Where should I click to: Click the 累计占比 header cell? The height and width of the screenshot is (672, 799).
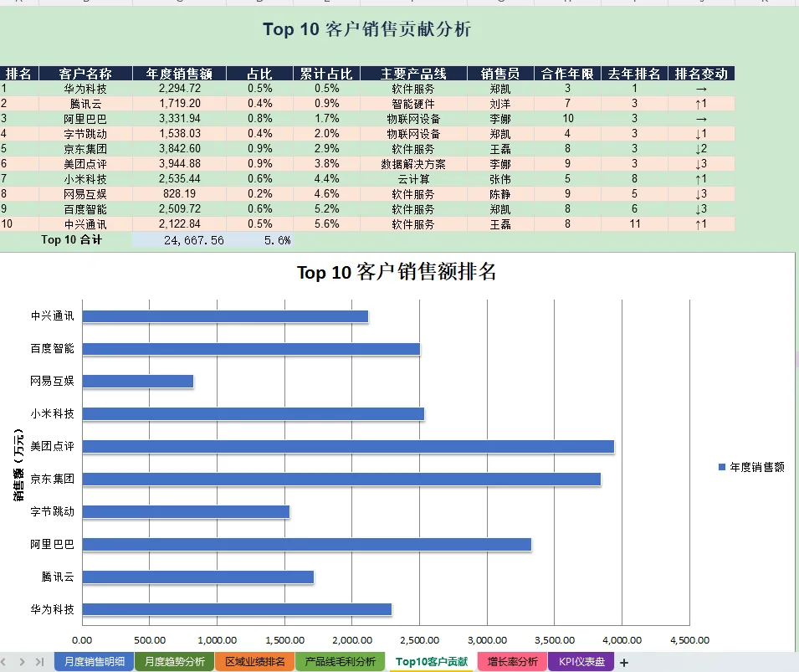coord(326,74)
